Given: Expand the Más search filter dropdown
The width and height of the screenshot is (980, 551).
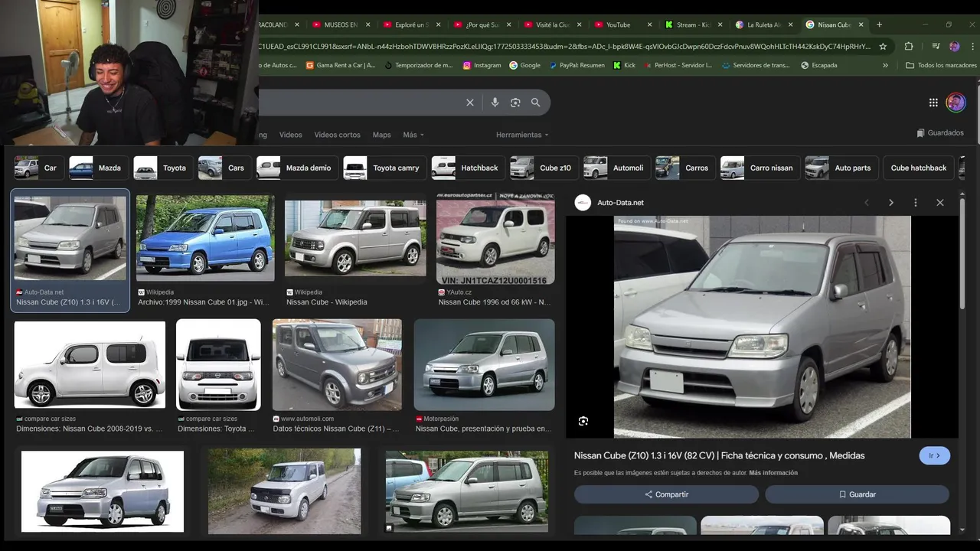Looking at the screenshot, I should (x=413, y=135).
